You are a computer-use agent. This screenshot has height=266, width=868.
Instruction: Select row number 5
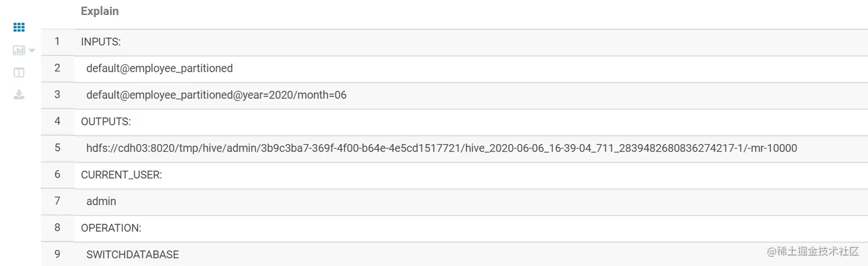(57, 148)
